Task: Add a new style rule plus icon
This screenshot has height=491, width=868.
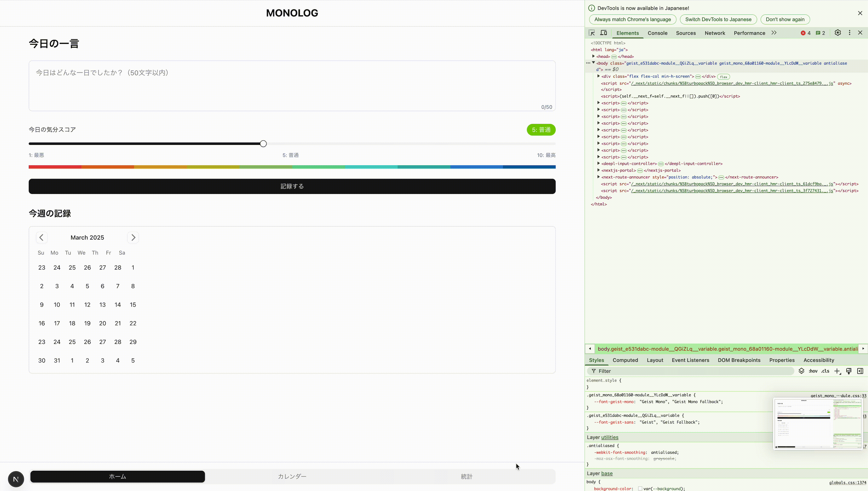Action: (x=837, y=371)
